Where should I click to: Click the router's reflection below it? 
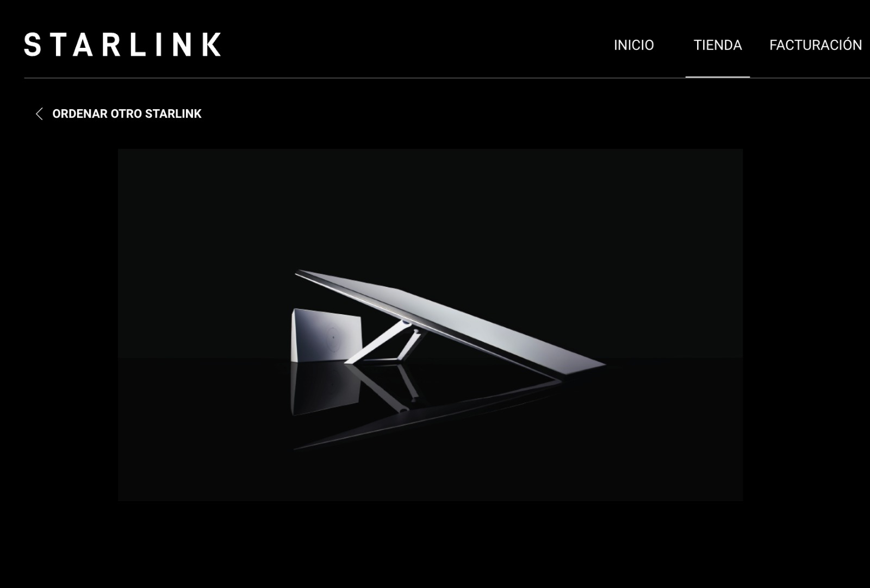(325, 387)
